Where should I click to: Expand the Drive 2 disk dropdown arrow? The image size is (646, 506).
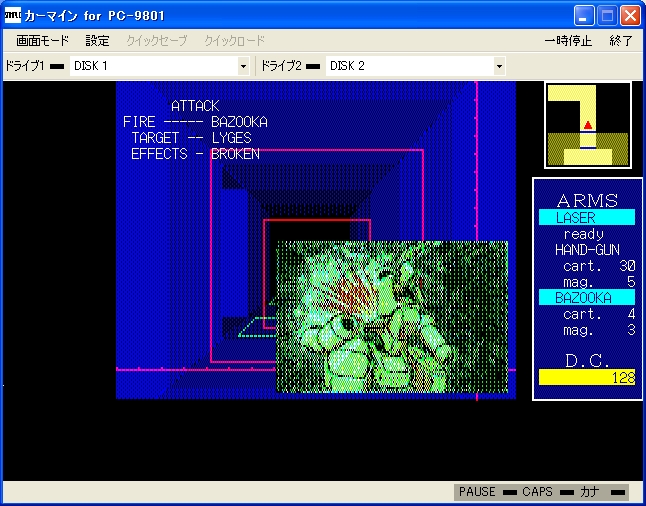coord(499,66)
